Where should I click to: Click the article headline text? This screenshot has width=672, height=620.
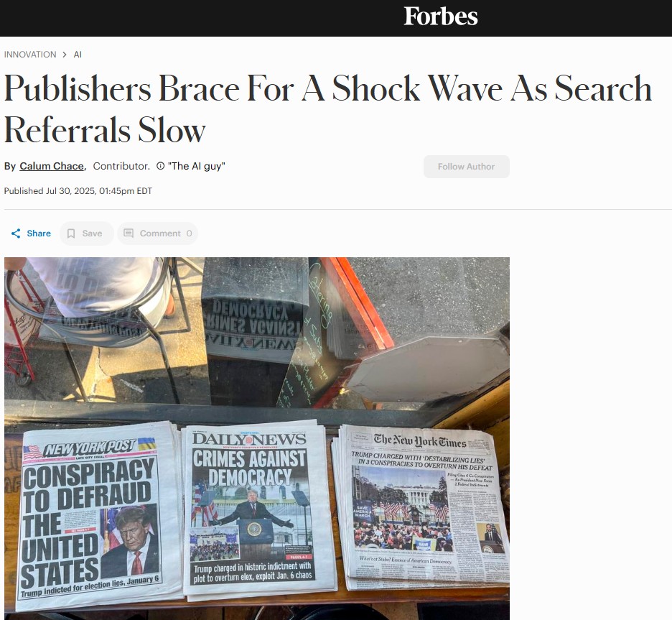click(327, 108)
